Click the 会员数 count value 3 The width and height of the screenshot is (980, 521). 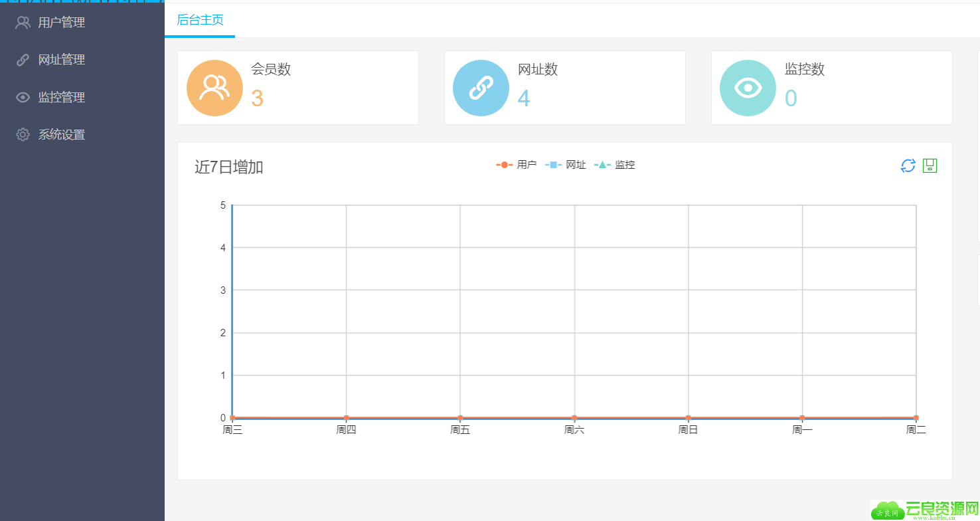pyautogui.click(x=257, y=98)
